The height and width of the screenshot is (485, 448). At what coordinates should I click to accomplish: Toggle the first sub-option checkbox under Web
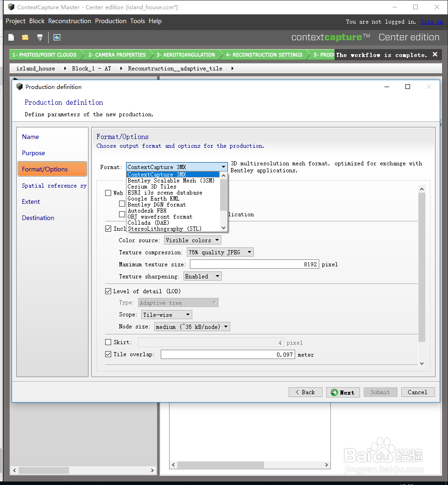coord(122,203)
